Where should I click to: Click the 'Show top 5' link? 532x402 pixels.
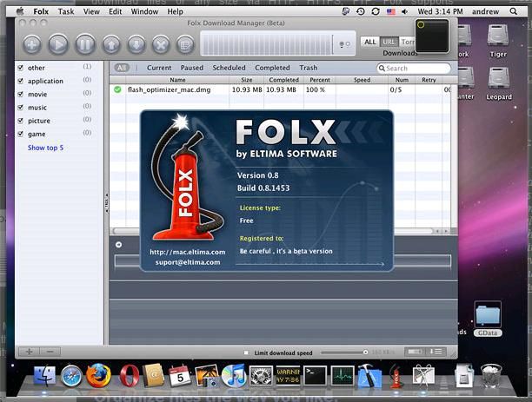[45, 148]
